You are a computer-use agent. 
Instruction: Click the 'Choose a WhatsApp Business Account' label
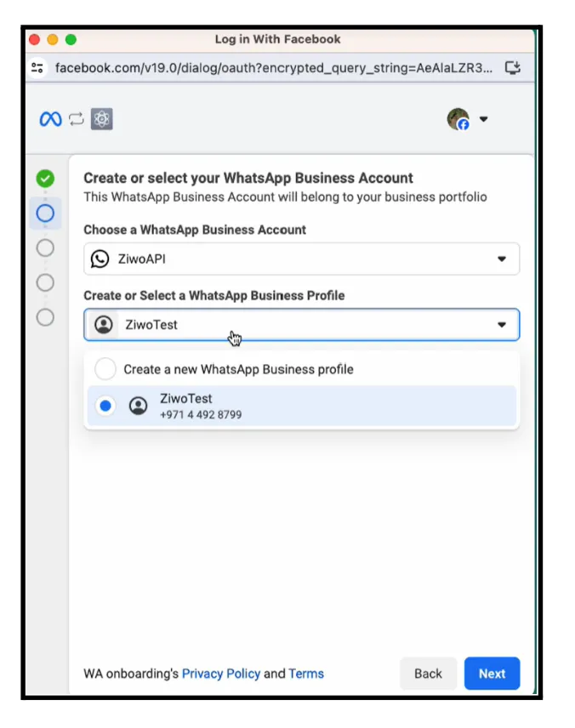point(195,230)
